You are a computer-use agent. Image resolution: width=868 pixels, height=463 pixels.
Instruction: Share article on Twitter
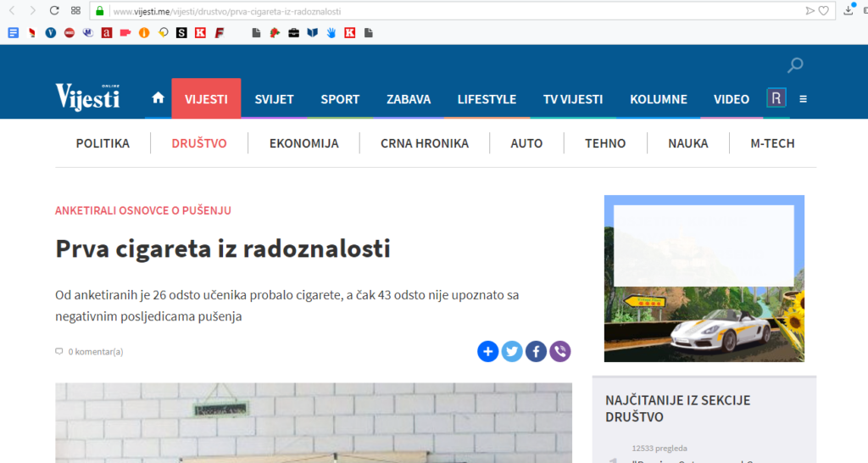point(512,351)
